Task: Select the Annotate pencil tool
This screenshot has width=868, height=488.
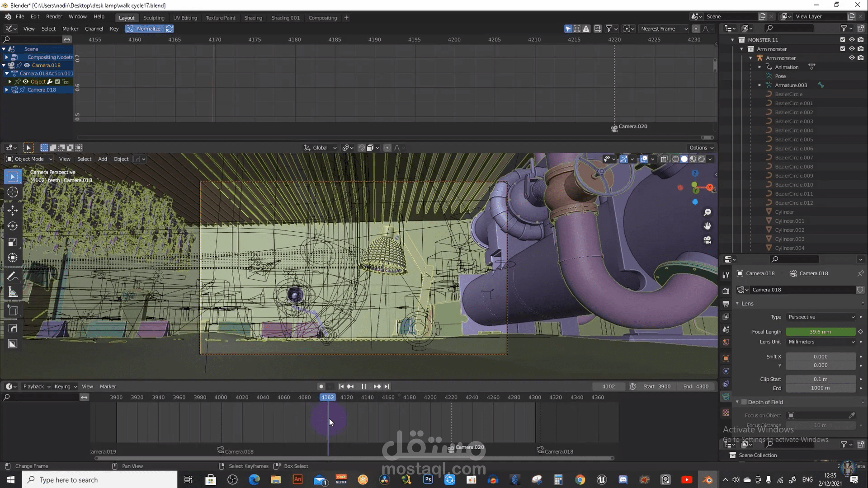Action: [x=13, y=277]
